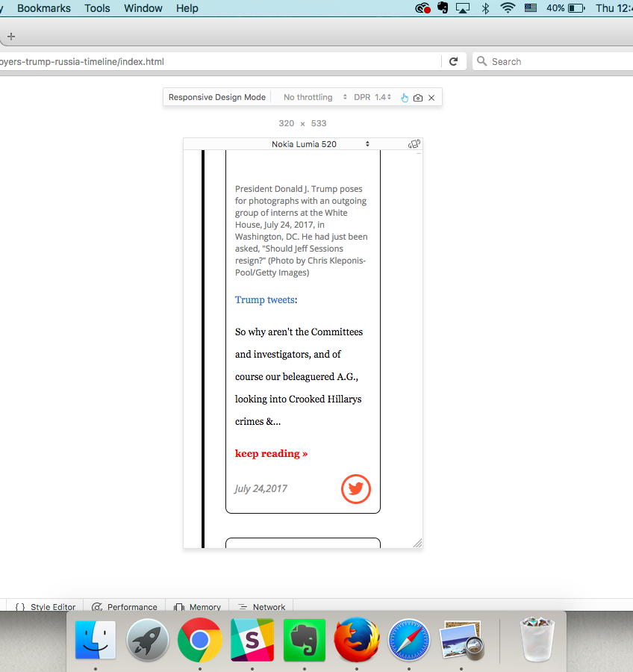Open the No throttling dropdown

tap(315, 97)
